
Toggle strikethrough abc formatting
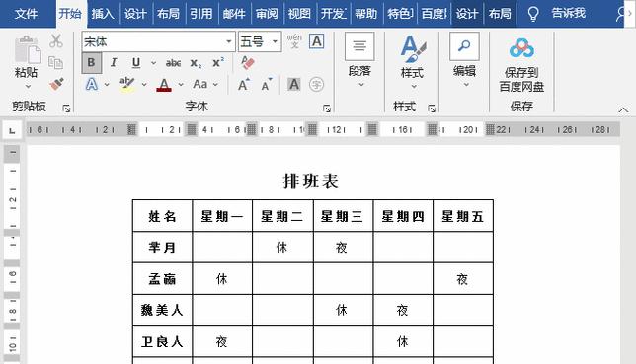(173, 63)
